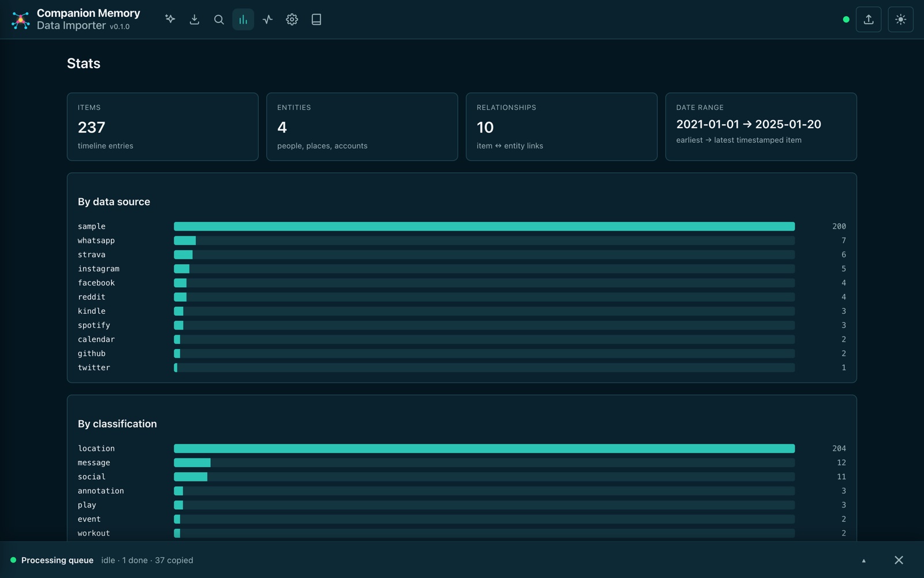Click the v0.1.0 version label
This screenshot has height=578, width=924.
[120, 27]
